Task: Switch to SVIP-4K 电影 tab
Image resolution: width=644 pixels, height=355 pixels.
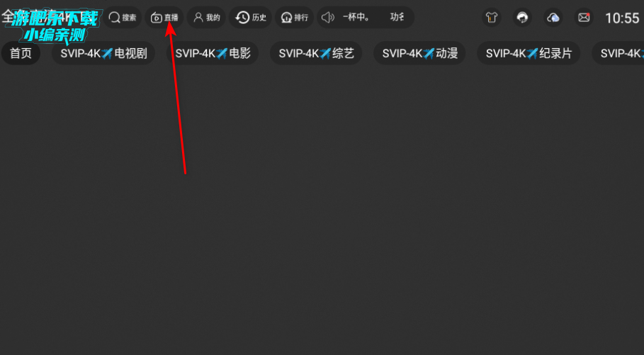Action: [213, 53]
